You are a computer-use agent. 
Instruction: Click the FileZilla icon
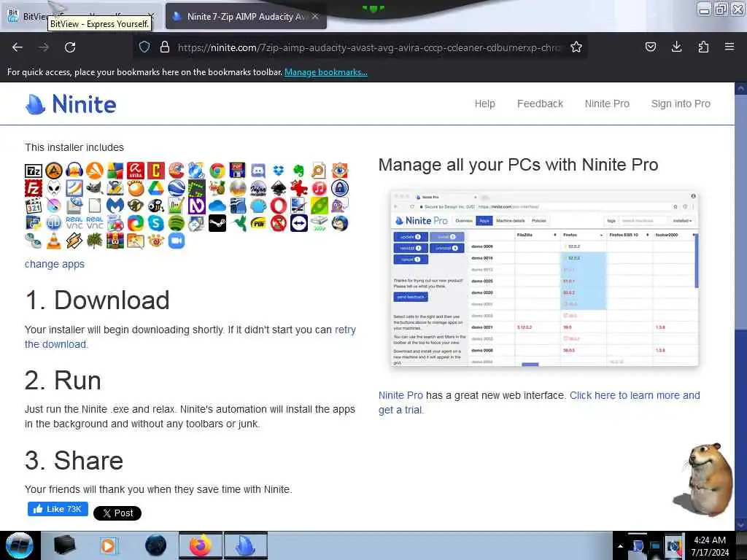(x=34, y=188)
